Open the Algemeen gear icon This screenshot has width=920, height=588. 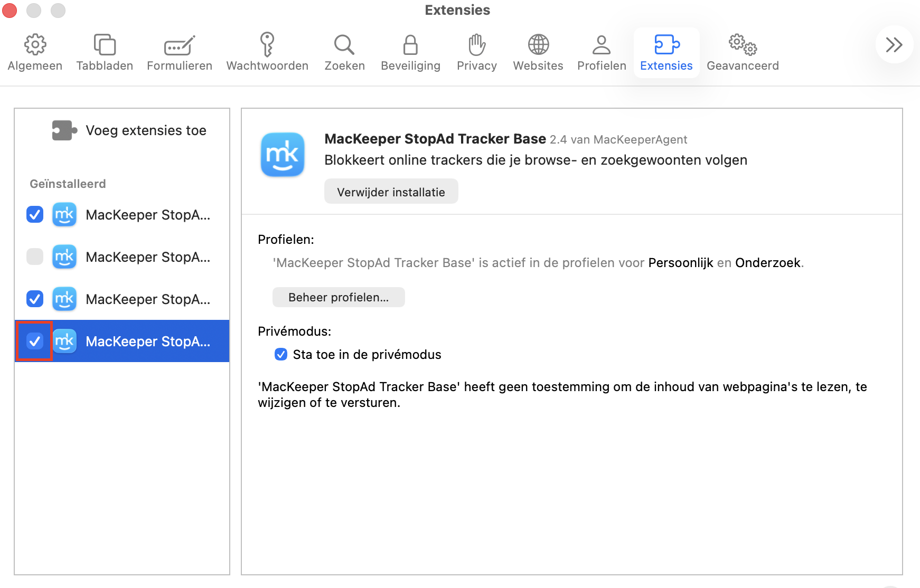35,45
